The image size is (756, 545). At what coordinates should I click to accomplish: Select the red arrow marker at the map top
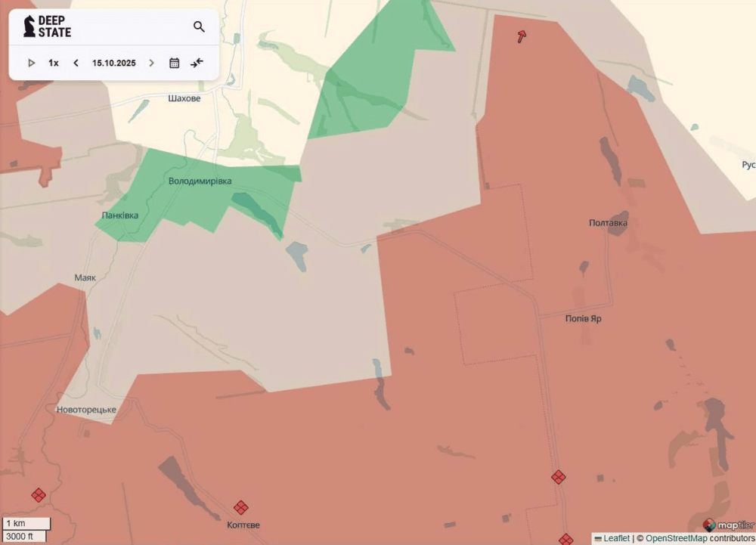[522, 36]
